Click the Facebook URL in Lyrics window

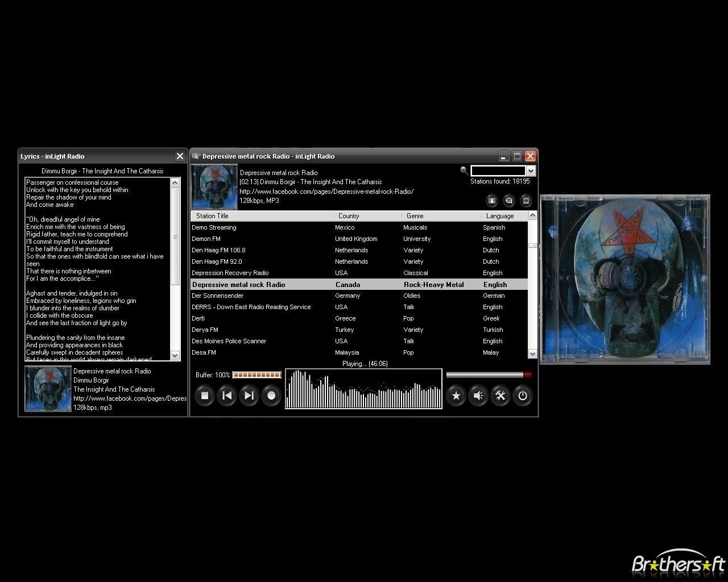pos(130,398)
